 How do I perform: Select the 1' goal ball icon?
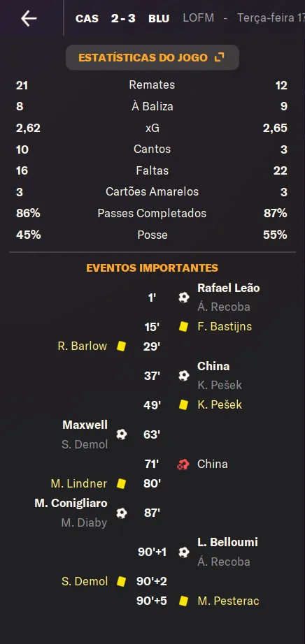click(183, 298)
